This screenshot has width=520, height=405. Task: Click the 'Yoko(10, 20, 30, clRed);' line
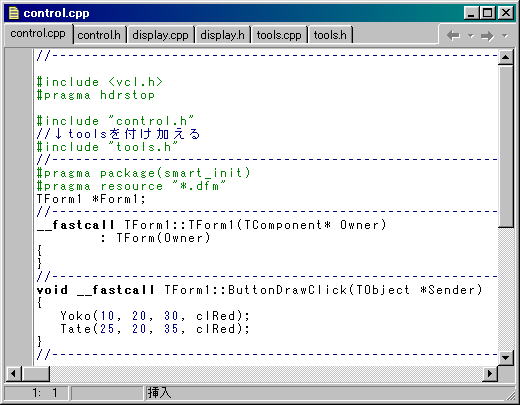155,316
